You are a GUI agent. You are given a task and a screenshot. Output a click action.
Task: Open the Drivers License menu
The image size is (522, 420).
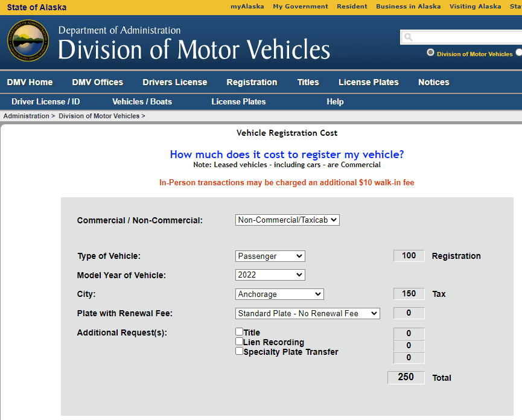tap(175, 82)
